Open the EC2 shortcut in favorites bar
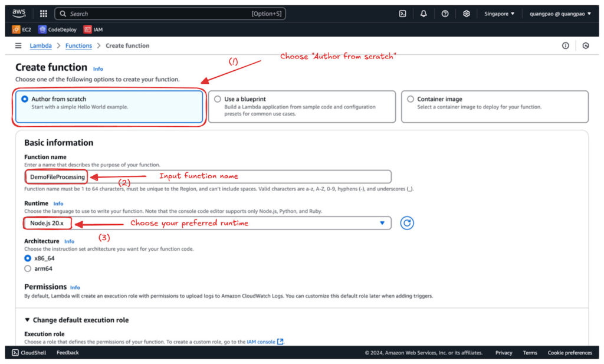604x364 pixels. tap(22, 29)
